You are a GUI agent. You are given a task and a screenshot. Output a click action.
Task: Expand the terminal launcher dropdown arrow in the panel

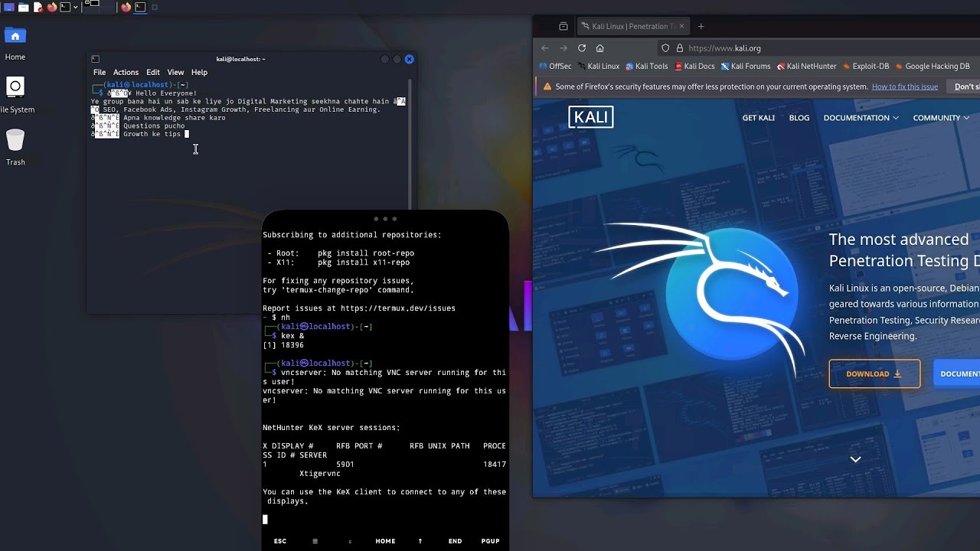click(x=75, y=7)
